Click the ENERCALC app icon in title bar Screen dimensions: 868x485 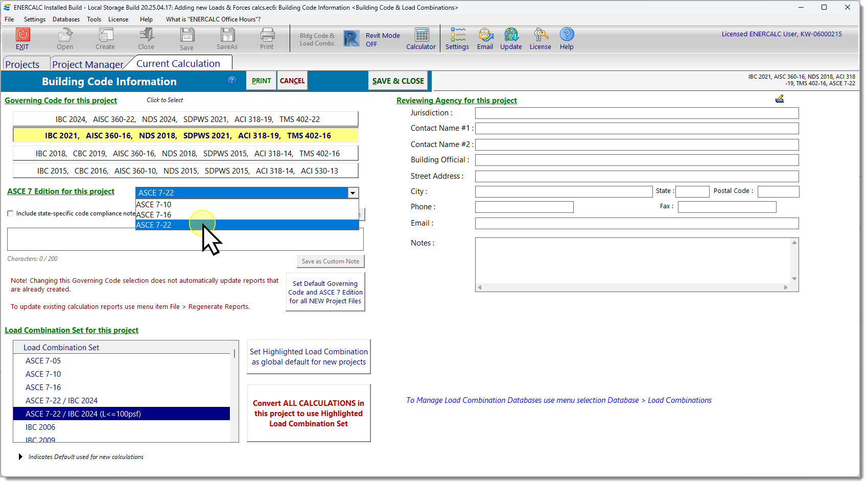[x=7, y=7]
